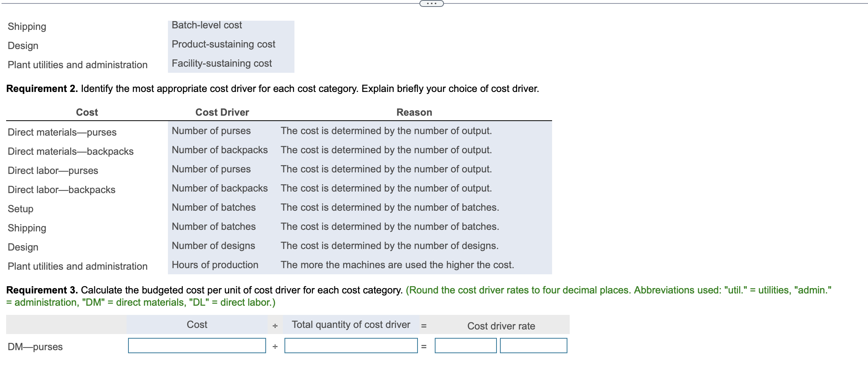Select Number of batches in the Shipping row

[214, 227]
